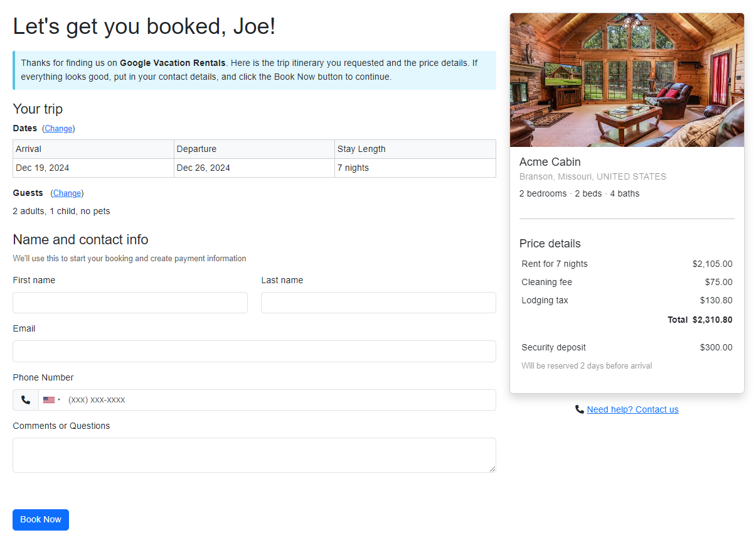The height and width of the screenshot is (540, 756).
Task: Focus the First name input field
Action: pos(130,303)
